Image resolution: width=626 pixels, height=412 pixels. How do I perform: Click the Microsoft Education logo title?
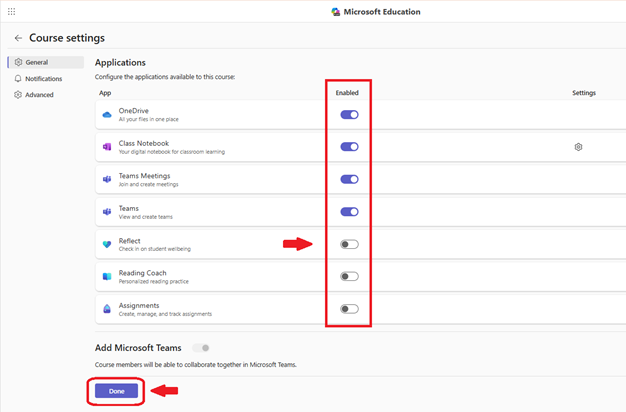pos(376,12)
